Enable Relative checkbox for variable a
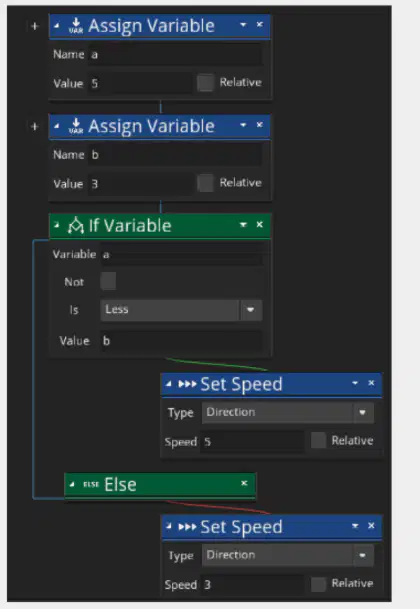Viewport: 420px width, 609px height. 205,82
